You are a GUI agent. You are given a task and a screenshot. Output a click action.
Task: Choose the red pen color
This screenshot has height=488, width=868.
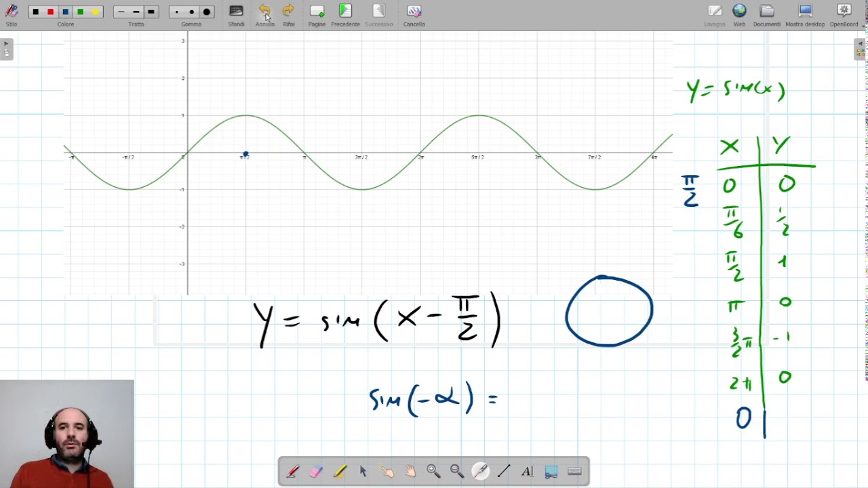(51, 12)
